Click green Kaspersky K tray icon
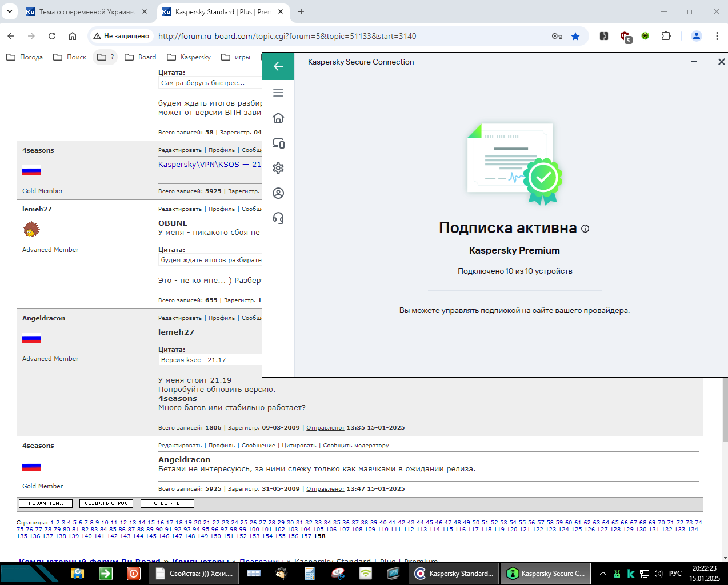This screenshot has width=728, height=585. click(x=631, y=574)
